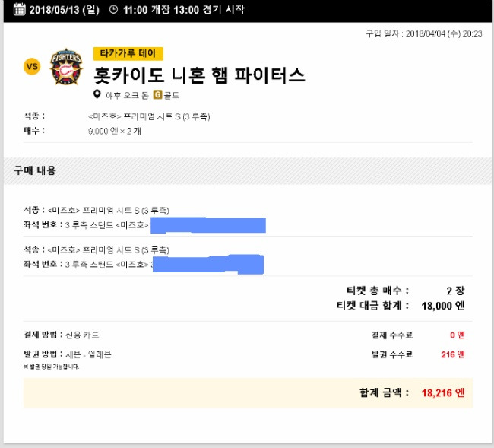Click the 티켓 대금 합계 label
This screenshot has width=494, height=448.
pos(372,306)
